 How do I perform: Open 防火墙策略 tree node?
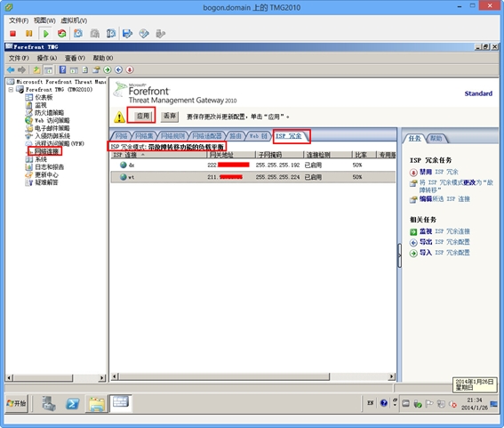50,113
